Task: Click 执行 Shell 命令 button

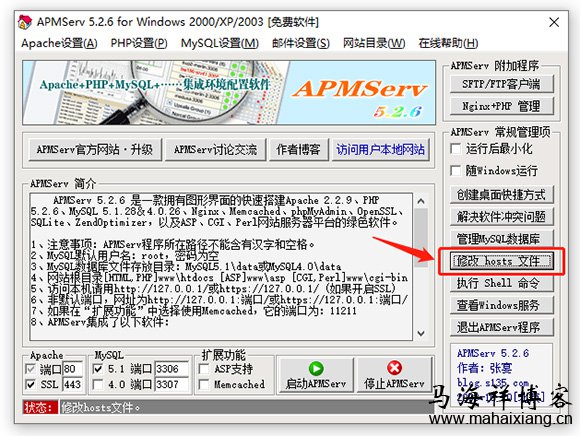Action: coord(502,283)
